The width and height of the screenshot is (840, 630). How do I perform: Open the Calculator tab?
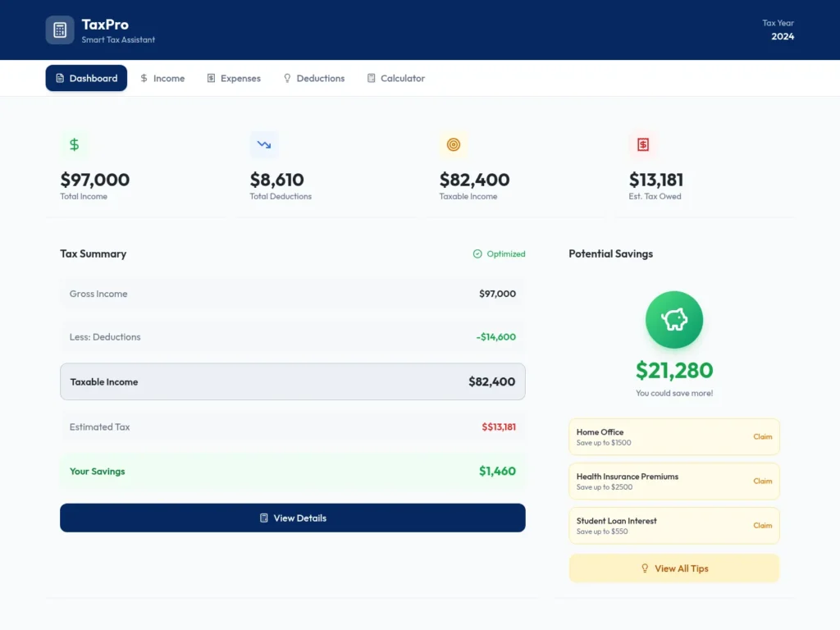396,78
